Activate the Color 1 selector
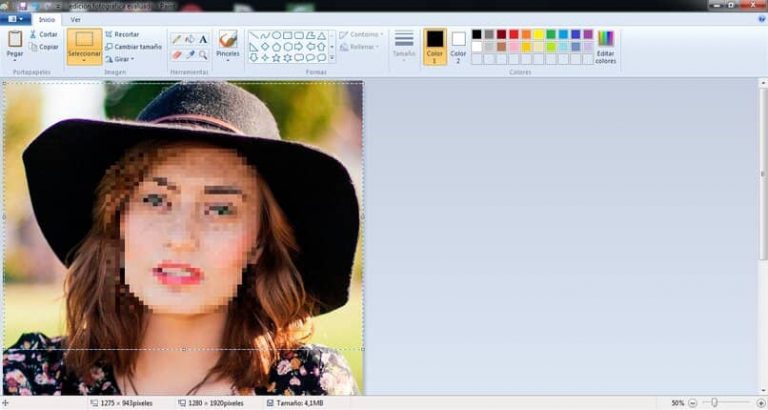 click(x=435, y=47)
